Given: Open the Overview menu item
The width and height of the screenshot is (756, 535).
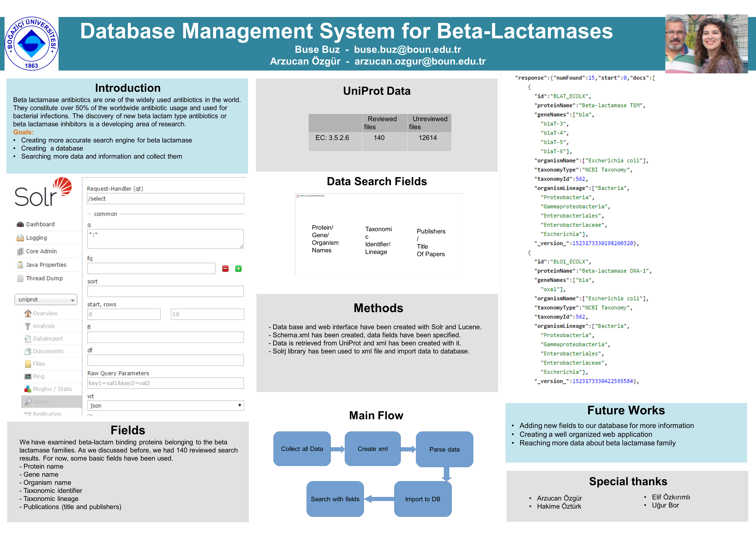Looking at the screenshot, I should (45, 313).
